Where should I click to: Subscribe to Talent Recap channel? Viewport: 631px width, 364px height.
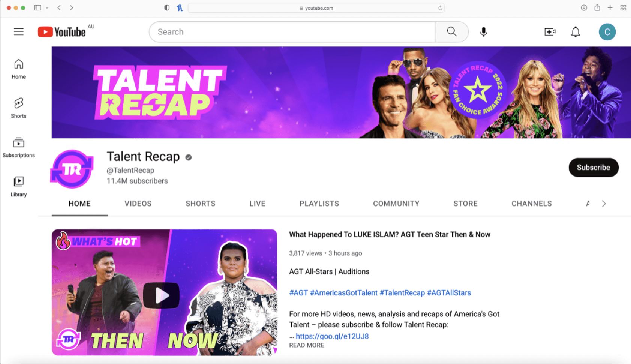pyautogui.click(x=593, y=168)
